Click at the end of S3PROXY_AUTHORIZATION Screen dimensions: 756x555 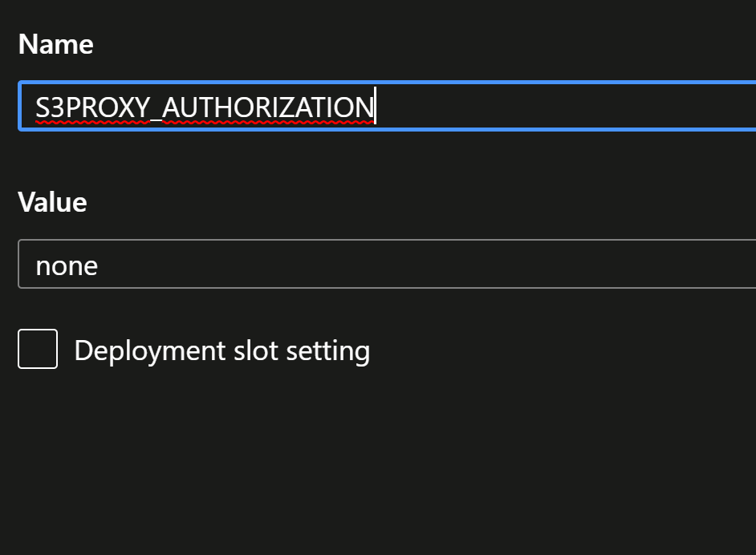[x=377, y=107]
